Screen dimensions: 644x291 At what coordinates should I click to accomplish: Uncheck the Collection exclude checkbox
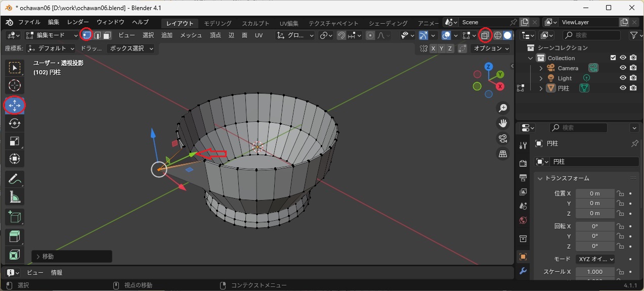click(613, 58)
